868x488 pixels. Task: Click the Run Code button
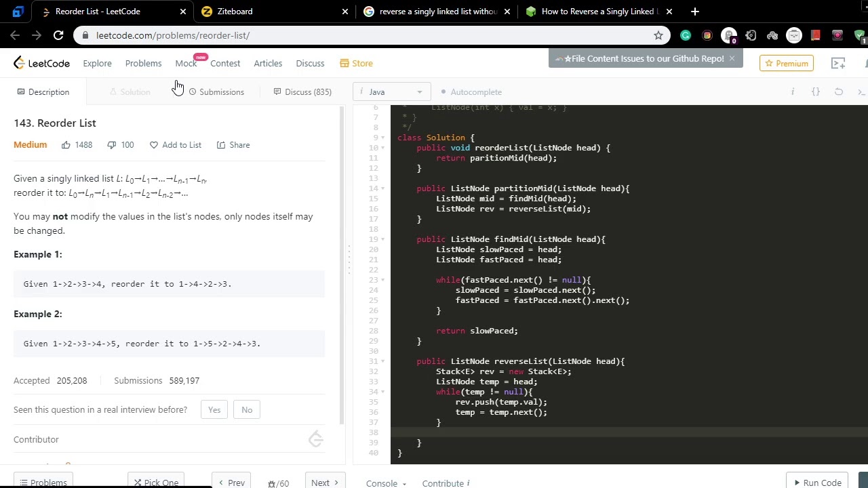pyautogui.click(x=817, y=483)
